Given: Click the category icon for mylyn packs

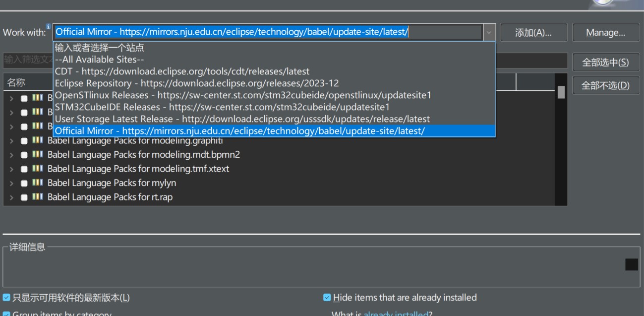Looking at the screenshot, I should [37, 183].
